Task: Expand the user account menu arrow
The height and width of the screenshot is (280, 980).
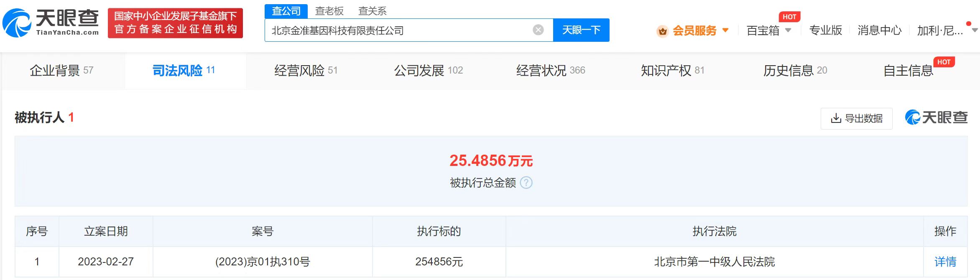Action: pos(975,31)
